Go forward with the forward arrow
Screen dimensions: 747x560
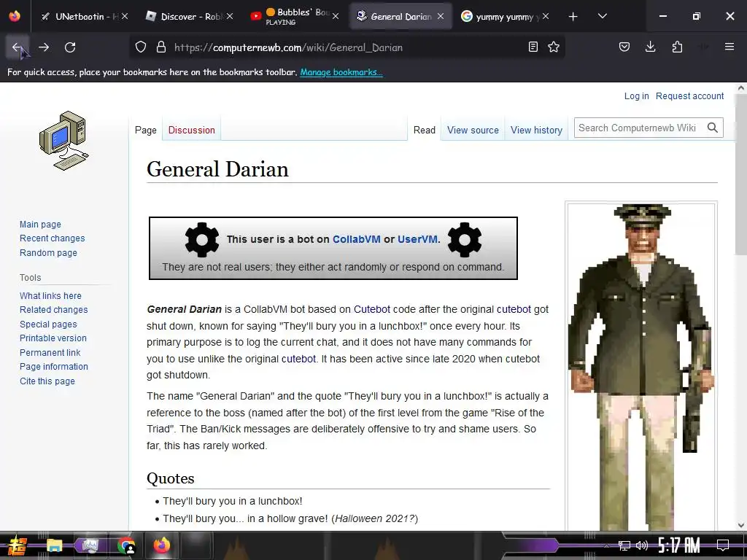point(44,47)
